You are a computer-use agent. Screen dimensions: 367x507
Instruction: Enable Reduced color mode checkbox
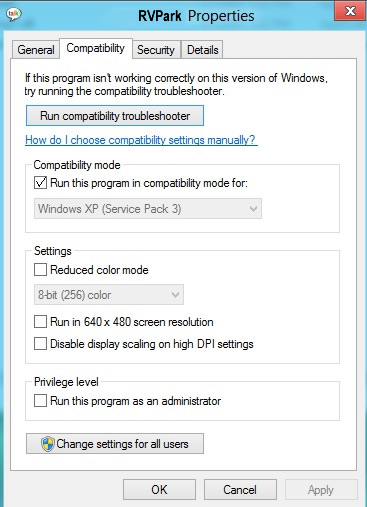[40, 270]
